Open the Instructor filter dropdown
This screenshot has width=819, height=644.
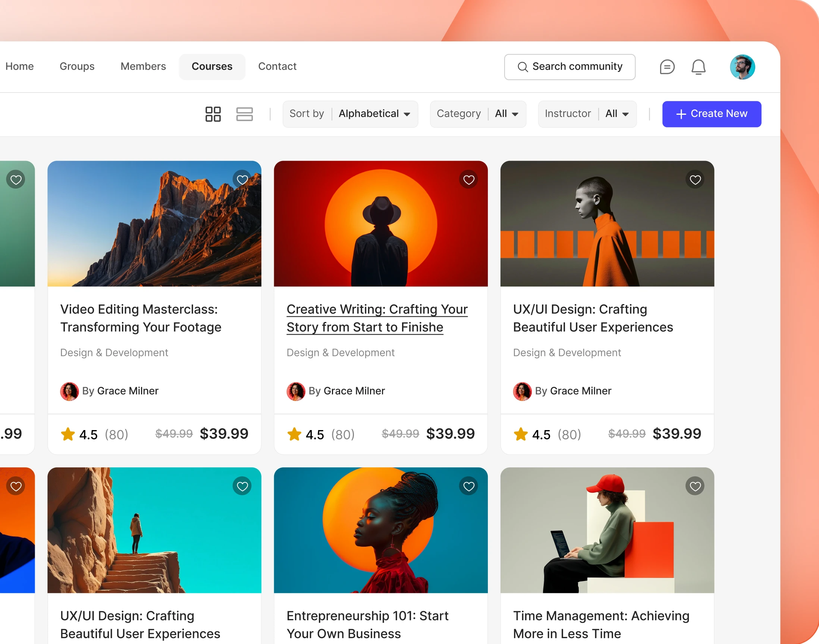tap(587, 114)
